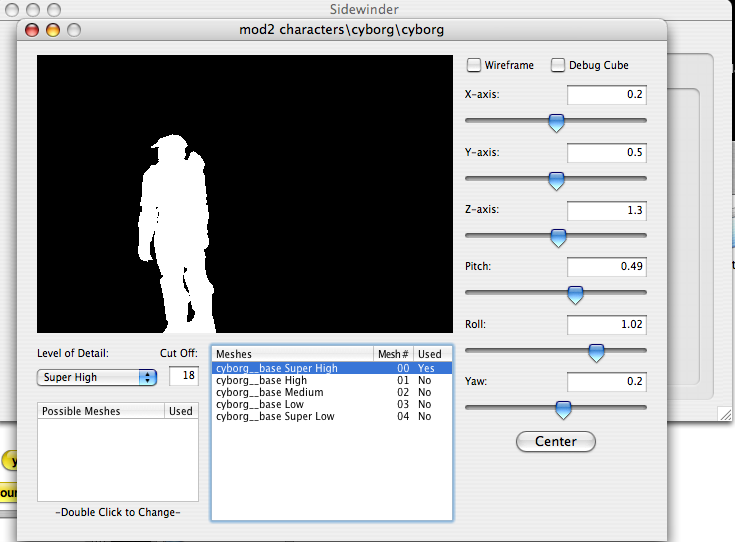
Task: Click the Sidewinder window resize grip
Action: click(725, 414)
